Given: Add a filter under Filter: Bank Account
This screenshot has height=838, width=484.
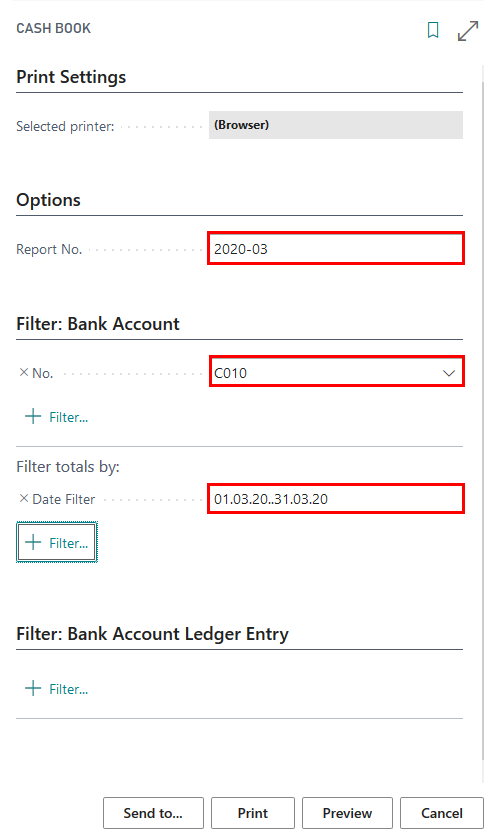Looking at the screenshot, I should tap(57, 417).
